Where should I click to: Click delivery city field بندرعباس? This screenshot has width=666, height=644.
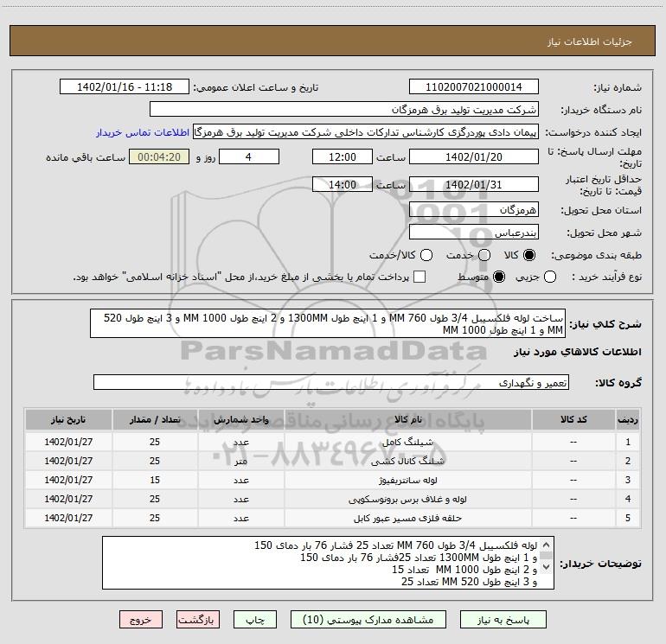point(474,233)
